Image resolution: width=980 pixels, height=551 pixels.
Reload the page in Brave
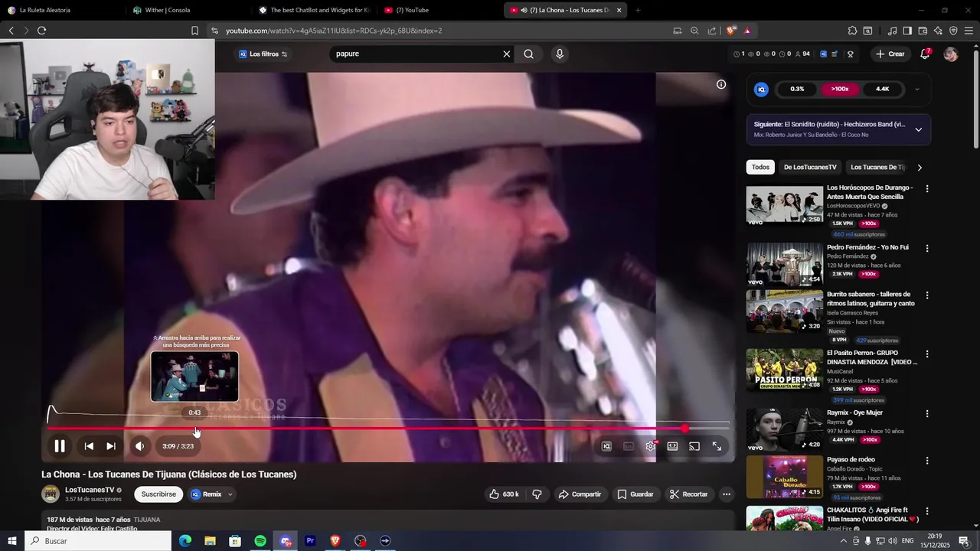(x=41, y=31)
